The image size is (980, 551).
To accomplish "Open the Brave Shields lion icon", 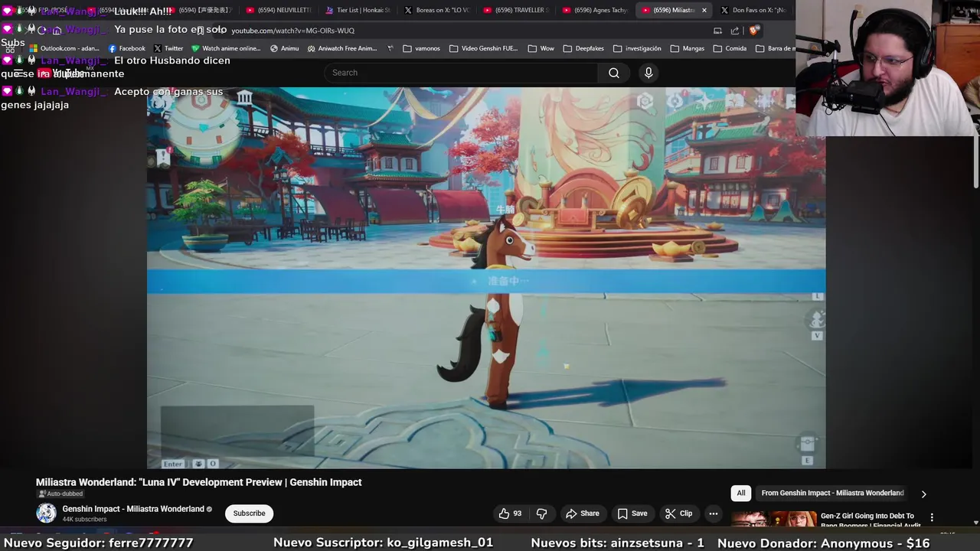I will 754,31.
